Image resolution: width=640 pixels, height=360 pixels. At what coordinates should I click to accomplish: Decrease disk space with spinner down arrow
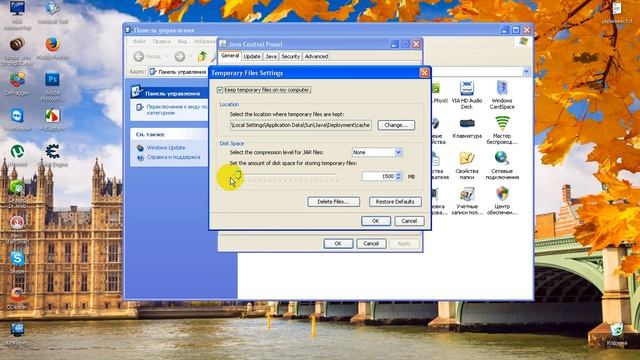[399, 178]
